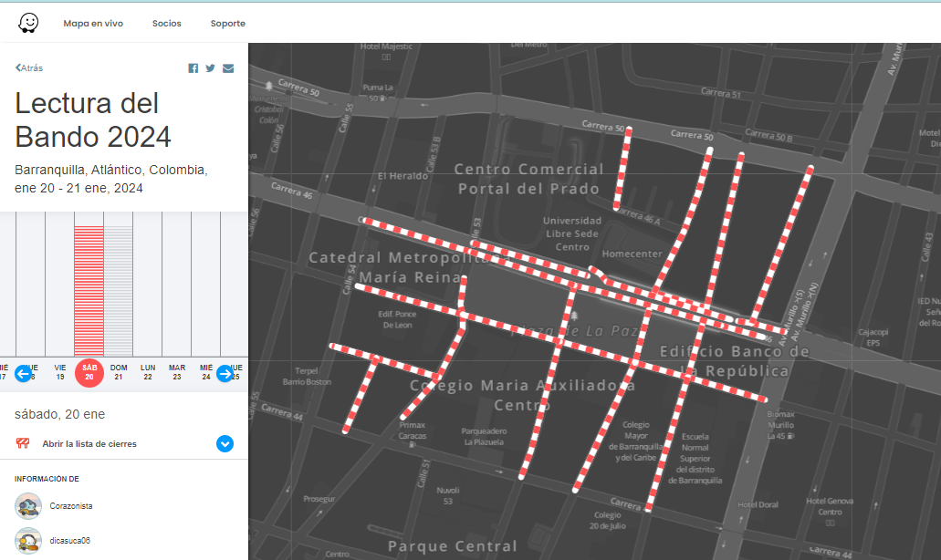The width and height of the screenshot is (941, 560).
Task: Select SÁB 20 in the timeline
Action: pyautogui.click(x=89, y=373)
